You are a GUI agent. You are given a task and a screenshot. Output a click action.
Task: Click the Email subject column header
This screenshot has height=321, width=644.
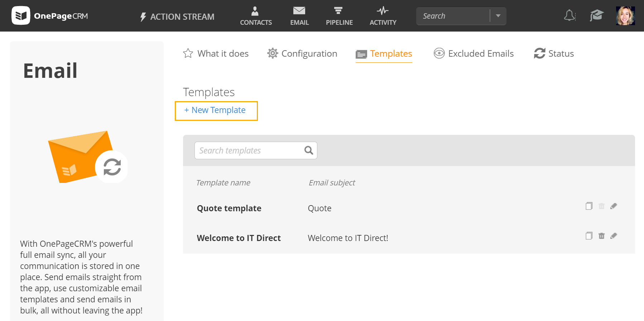tap(332, 183)
